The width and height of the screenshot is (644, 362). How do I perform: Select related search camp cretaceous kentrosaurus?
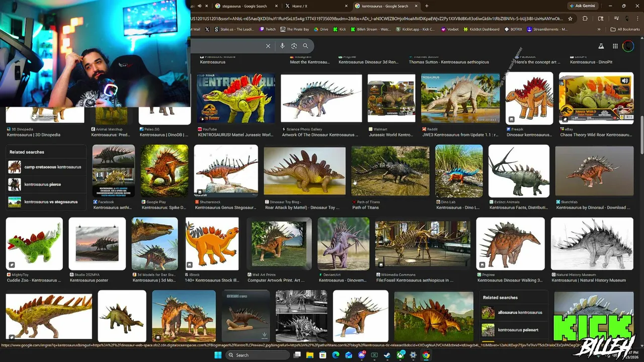tap(45, 167)
